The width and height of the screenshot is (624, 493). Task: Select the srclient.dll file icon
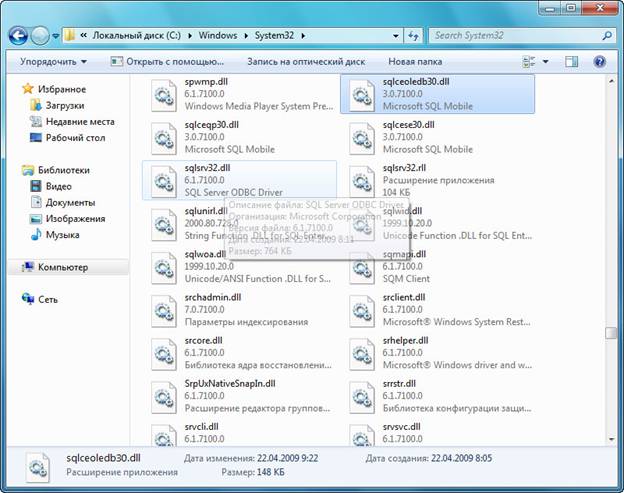(x=362, y=311)
